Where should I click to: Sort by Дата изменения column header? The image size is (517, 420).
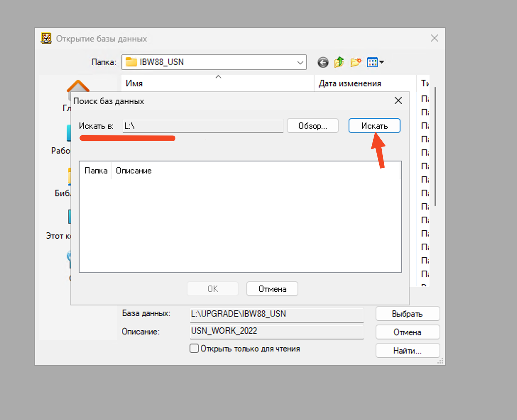350,83
